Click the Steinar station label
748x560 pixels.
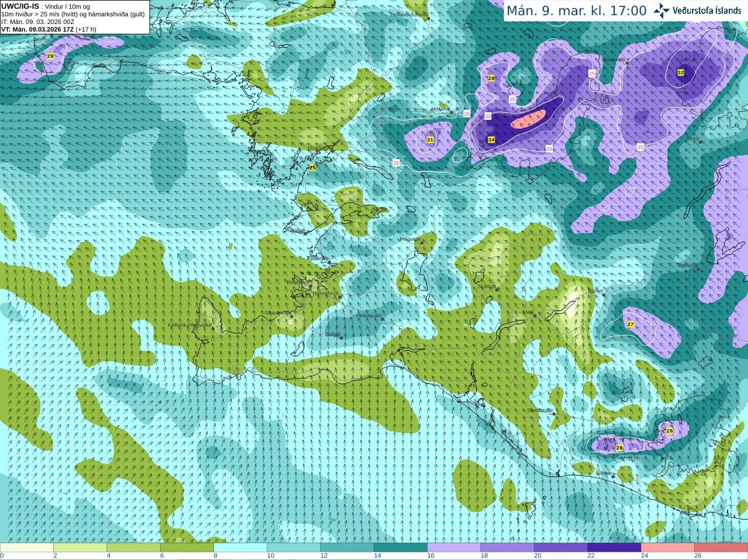[x=604, y=473]
